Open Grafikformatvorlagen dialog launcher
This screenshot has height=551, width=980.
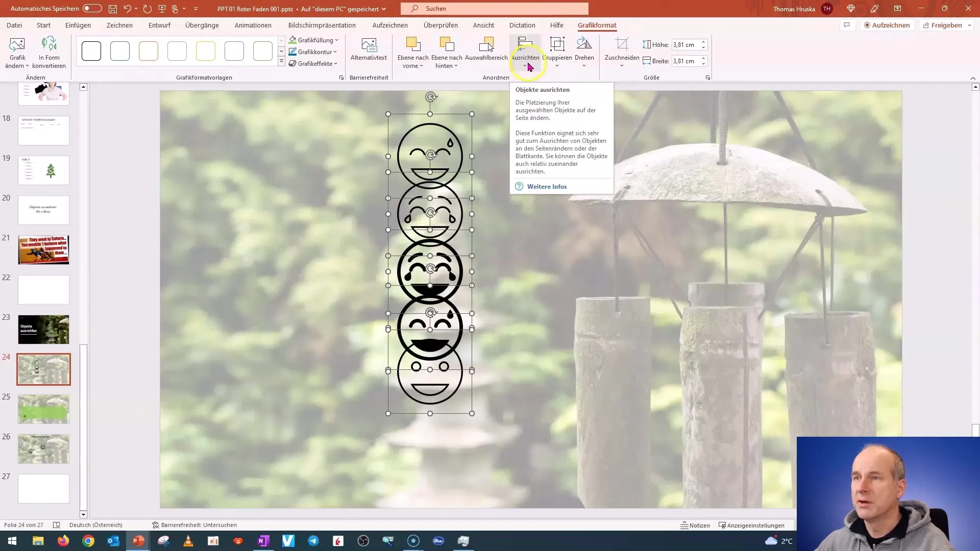coord(341,78)
